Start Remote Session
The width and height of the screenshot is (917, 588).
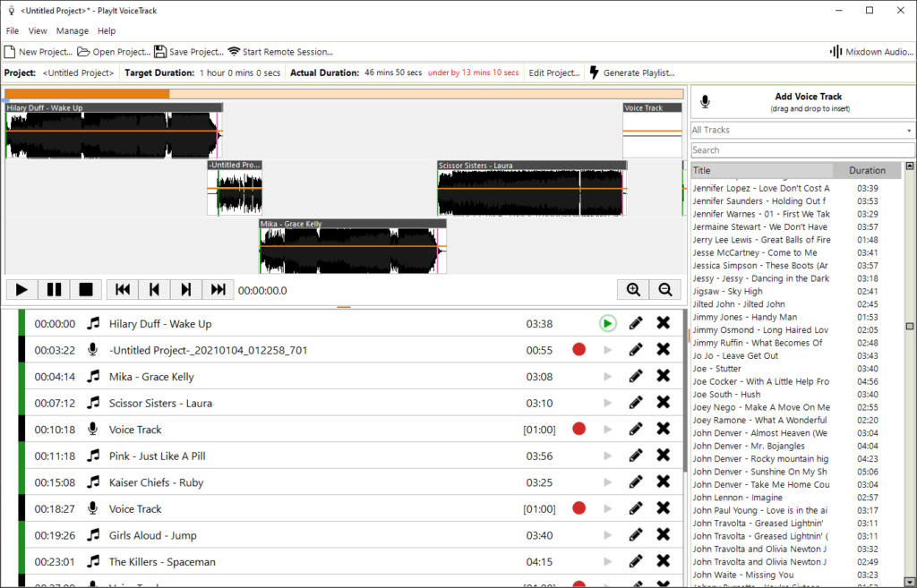280,52
